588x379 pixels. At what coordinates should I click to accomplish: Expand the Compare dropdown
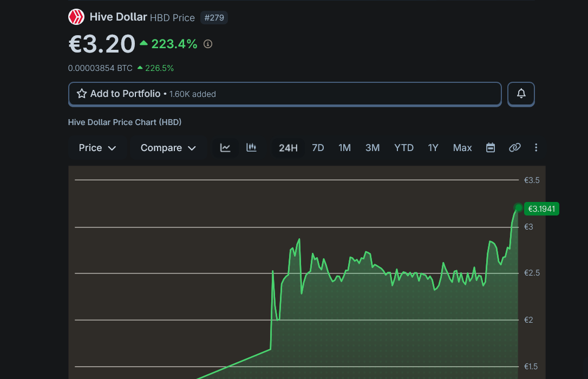tap(168, 148)
